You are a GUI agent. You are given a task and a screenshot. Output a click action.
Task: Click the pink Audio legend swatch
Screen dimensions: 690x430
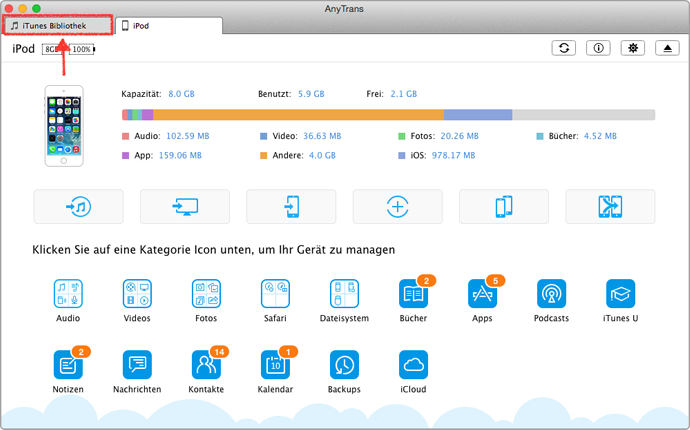pos(125,136)
